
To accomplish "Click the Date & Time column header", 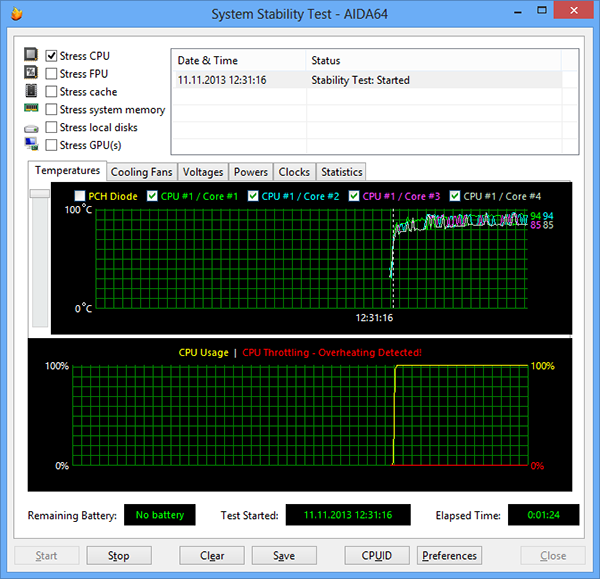I will pos(239,60).
